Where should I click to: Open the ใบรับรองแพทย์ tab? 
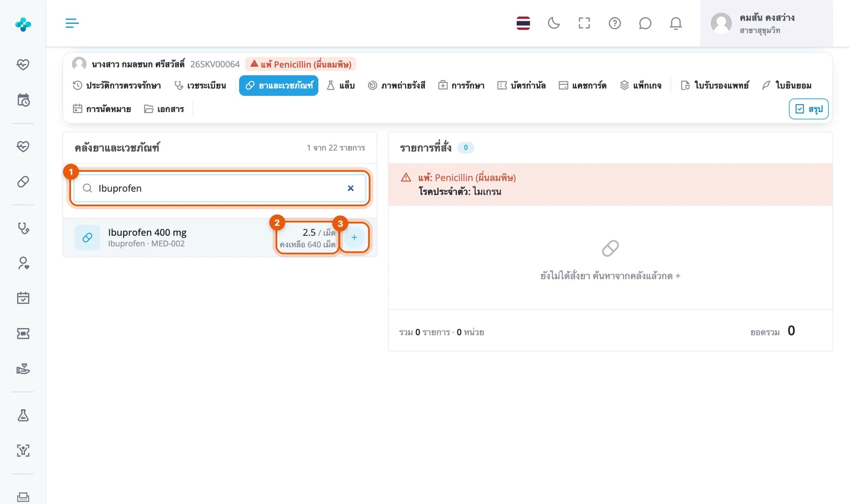pyautogui.click(x=715, y=85)
